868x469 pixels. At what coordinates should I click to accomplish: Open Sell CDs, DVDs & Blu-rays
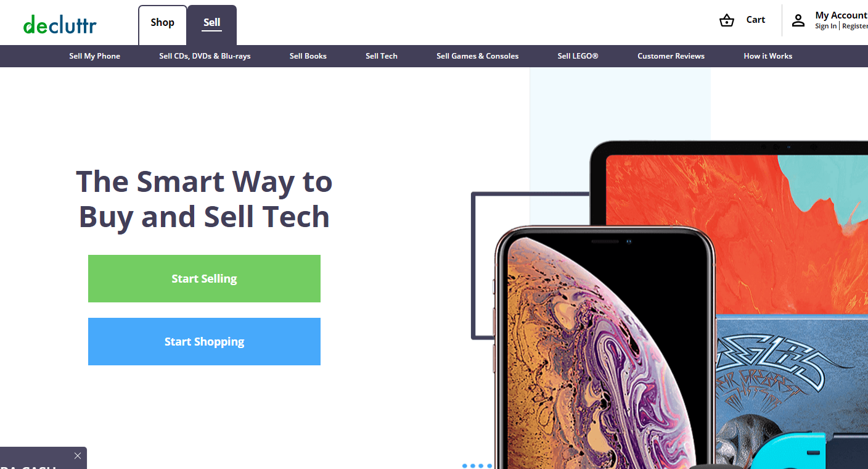[x=205, y=56]
